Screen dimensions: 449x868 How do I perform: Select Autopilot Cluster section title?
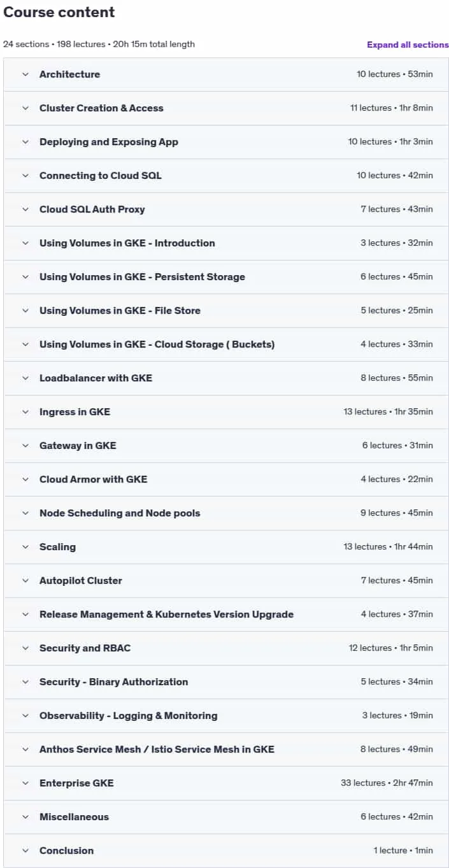click(x=81, y=581)
